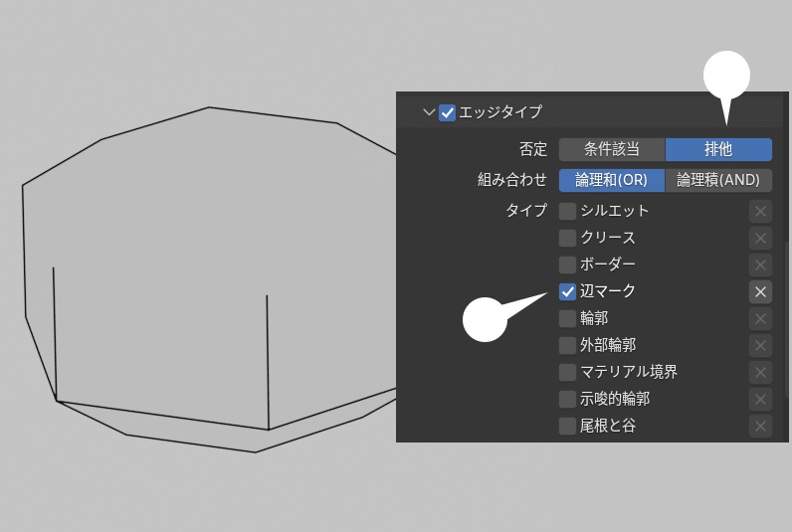Viewport: 792px width, 532px height.
Task: Enable the 輪郭 edge type checkbox
Action: 567,319
